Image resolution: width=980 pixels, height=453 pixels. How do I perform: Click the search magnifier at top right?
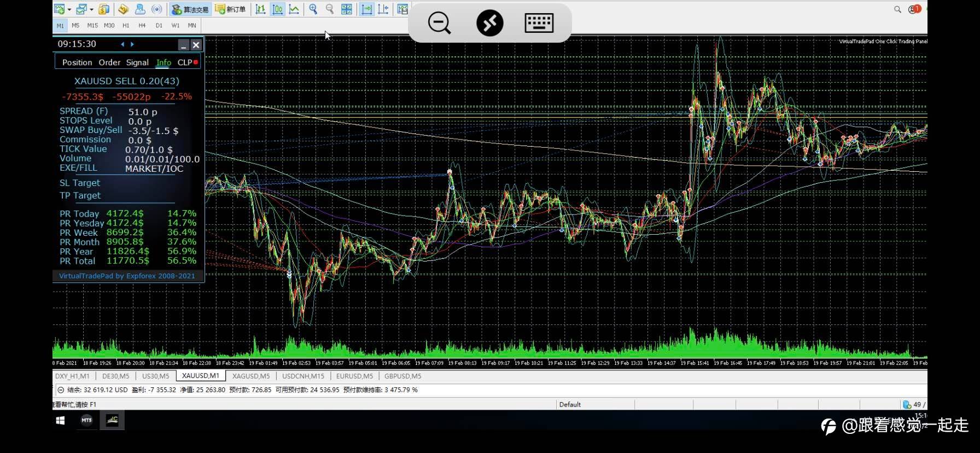pos(897,9)
